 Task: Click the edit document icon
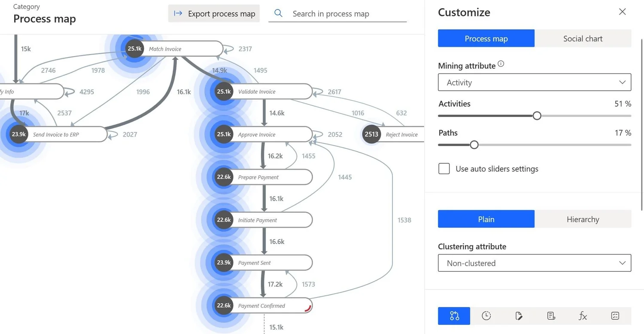click(x=518, y=316)
